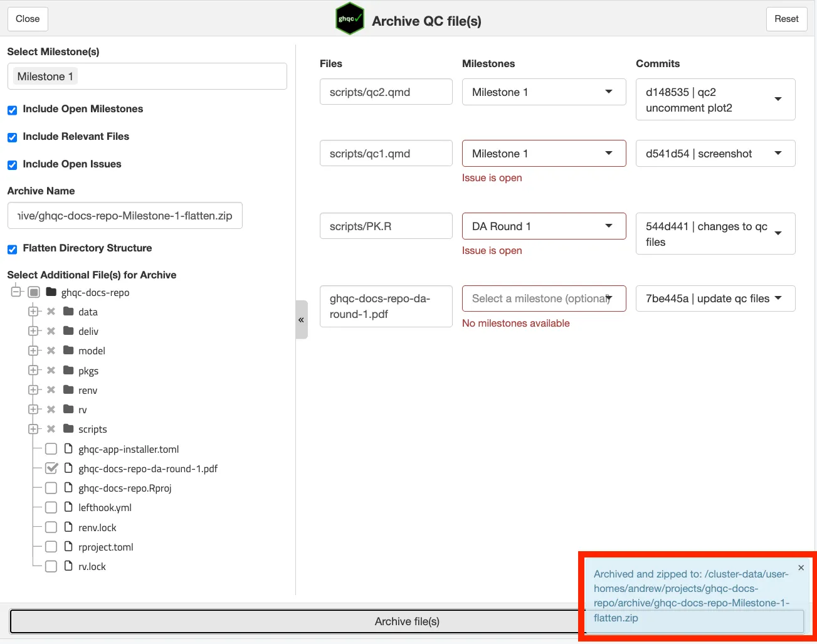
Task: Uncheck Include Open Milestones
Action: pos(12,110)
